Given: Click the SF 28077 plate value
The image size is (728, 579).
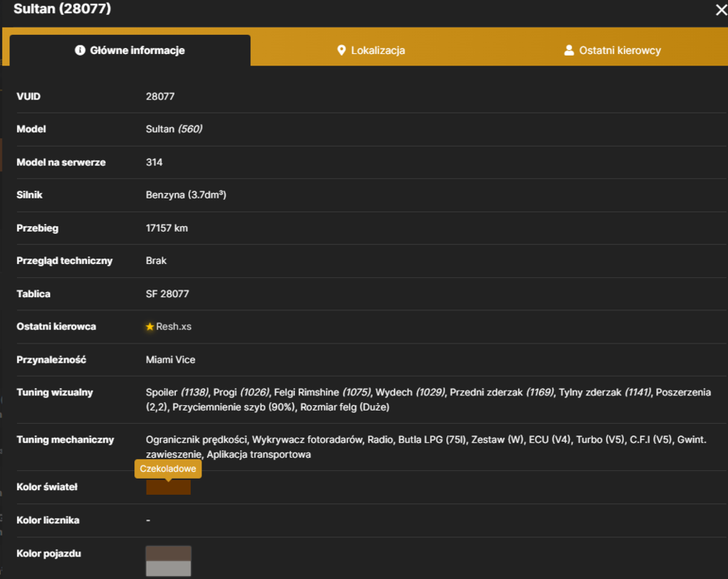Looking at the screenshot, I should (168, 294).
